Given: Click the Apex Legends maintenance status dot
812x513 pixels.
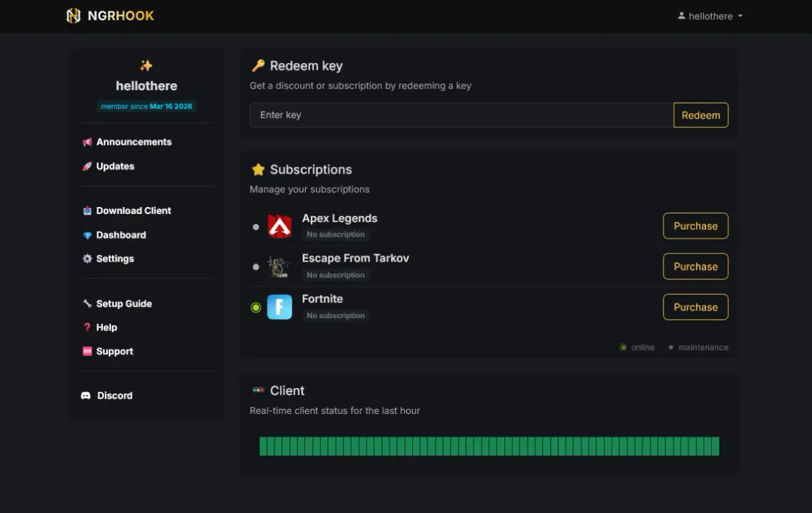Looking at the screenshot, I should pos(256,227).
